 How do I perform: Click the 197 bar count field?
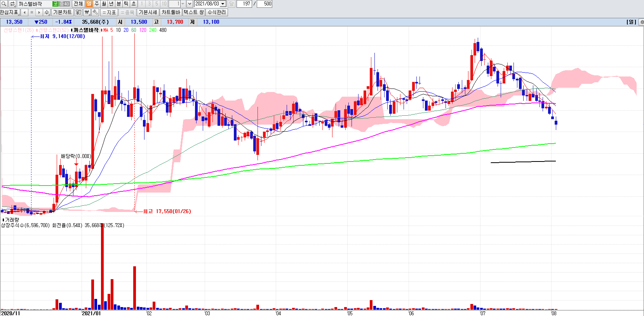(x=244, y=4)
